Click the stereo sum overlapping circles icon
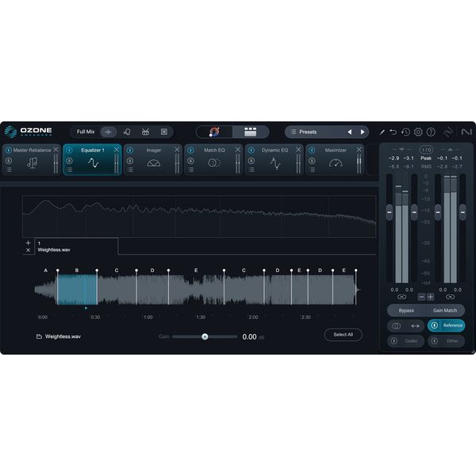The height and width of the screenshot is (476, 476). tap(396, 326)
